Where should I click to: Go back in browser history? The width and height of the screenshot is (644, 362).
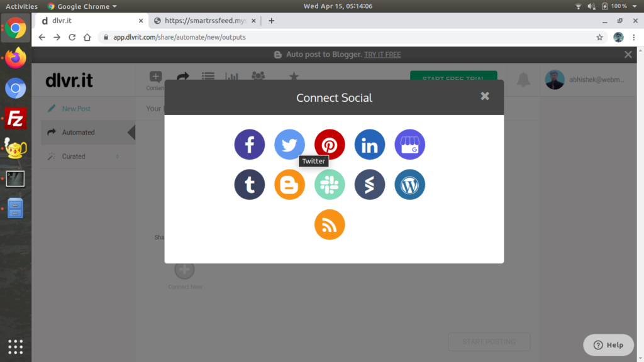[42, 37]
